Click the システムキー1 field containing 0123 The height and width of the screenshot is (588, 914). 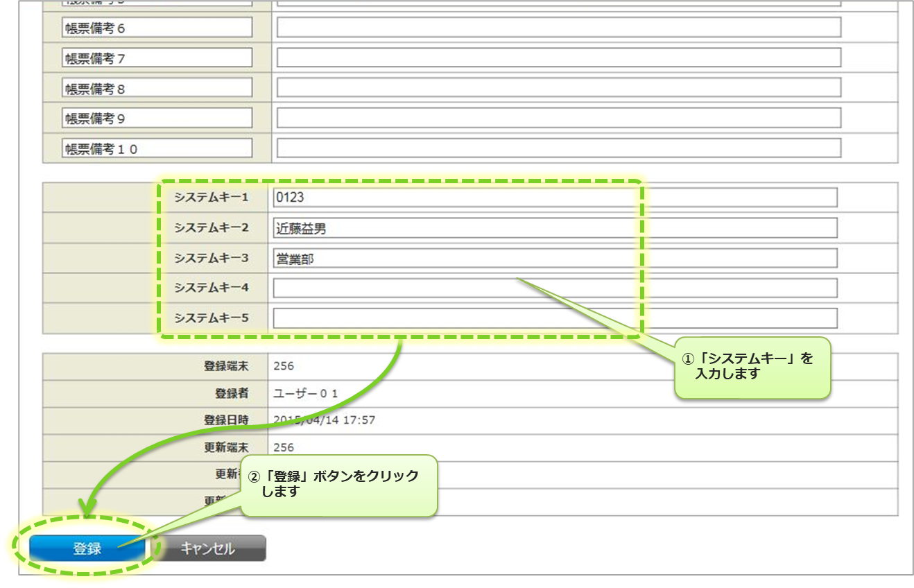(x=554, y=198)
